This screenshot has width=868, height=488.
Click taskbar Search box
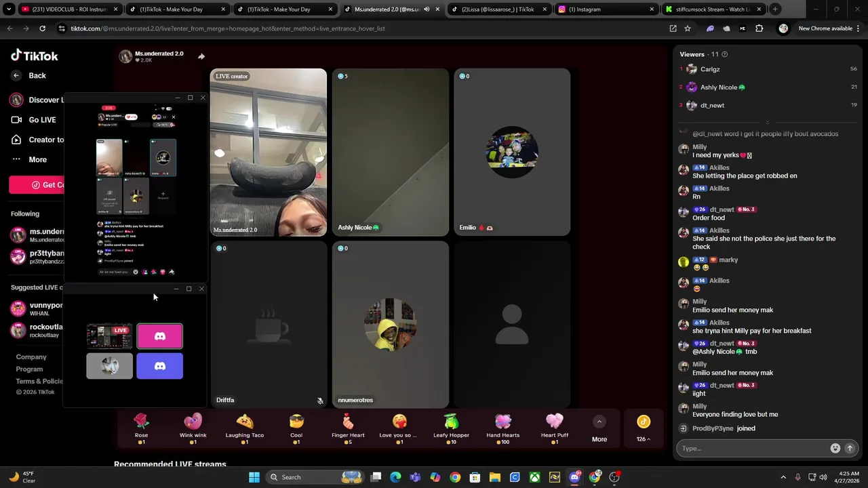315,477
